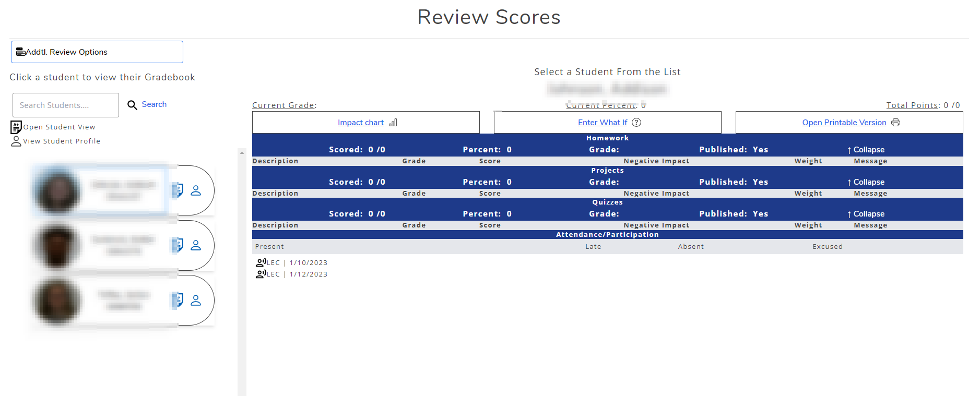
Task: Click the Search link text
Action: tap(154, 104)
